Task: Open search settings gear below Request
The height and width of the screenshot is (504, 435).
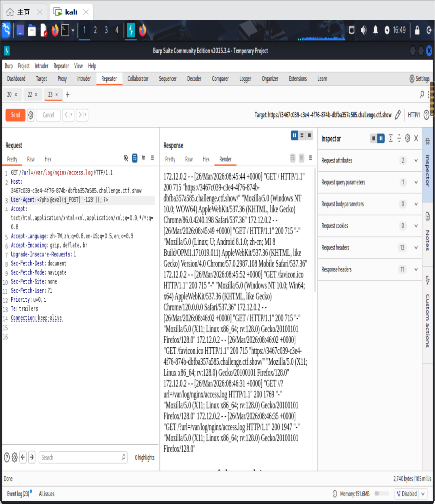Action: point(15,458)
